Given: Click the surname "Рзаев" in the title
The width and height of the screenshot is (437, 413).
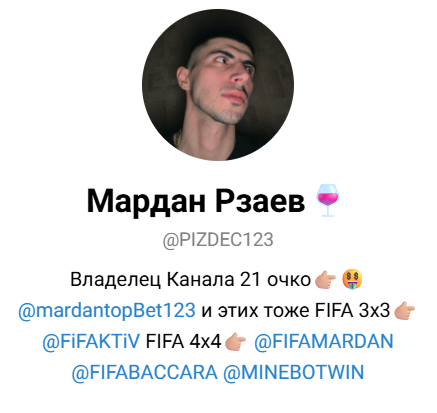Looking at the screenshot, I should coord(260,200).
